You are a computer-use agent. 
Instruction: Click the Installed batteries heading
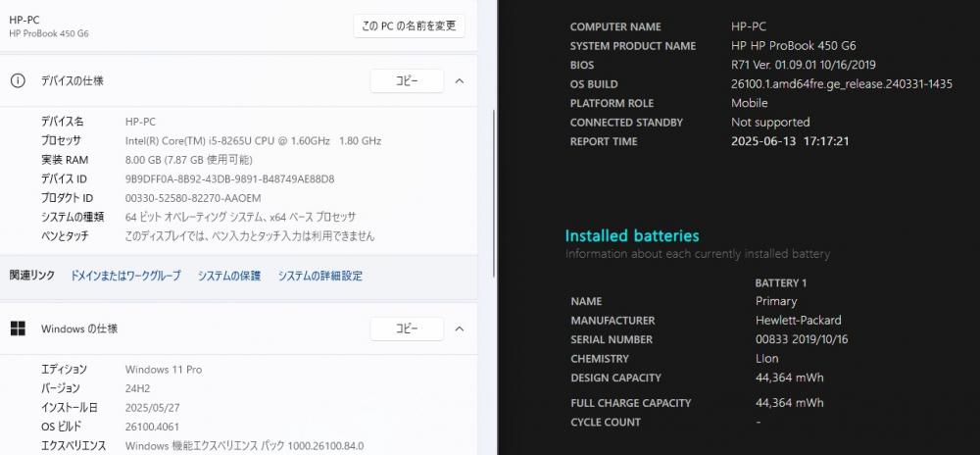click(x=632, y=235)
